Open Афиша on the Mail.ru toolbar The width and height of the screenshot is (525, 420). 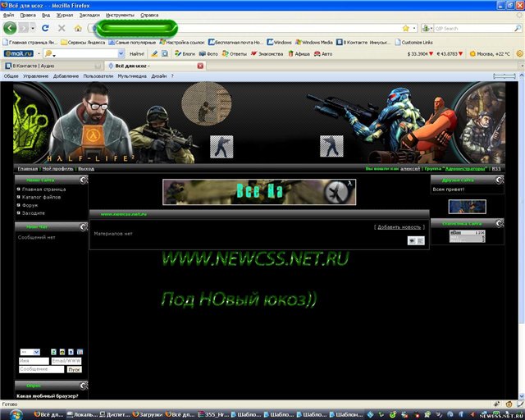click(299, 53)
